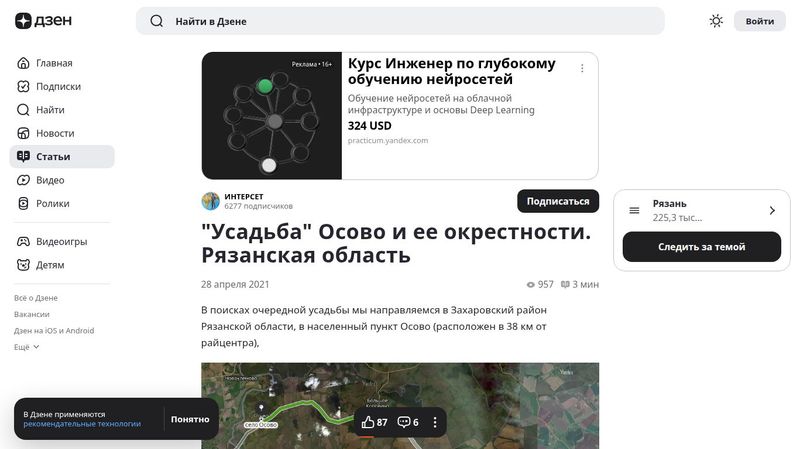
Task: Open the Ролики section icon
Action: pos(23,204)
